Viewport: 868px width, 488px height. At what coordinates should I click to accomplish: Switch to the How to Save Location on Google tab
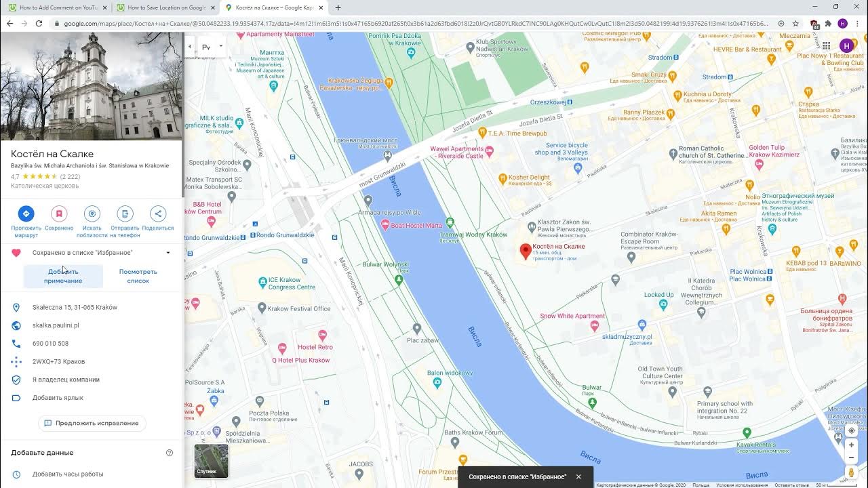165,7
